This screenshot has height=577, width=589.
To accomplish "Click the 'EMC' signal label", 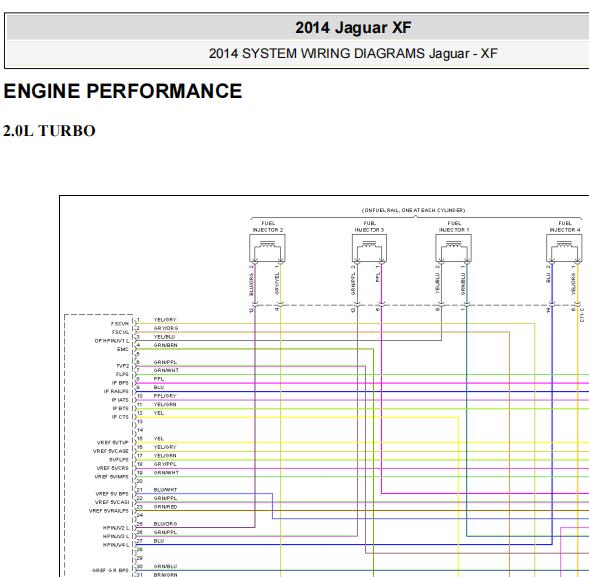I will pyautogui.click(x=123, y=349).
